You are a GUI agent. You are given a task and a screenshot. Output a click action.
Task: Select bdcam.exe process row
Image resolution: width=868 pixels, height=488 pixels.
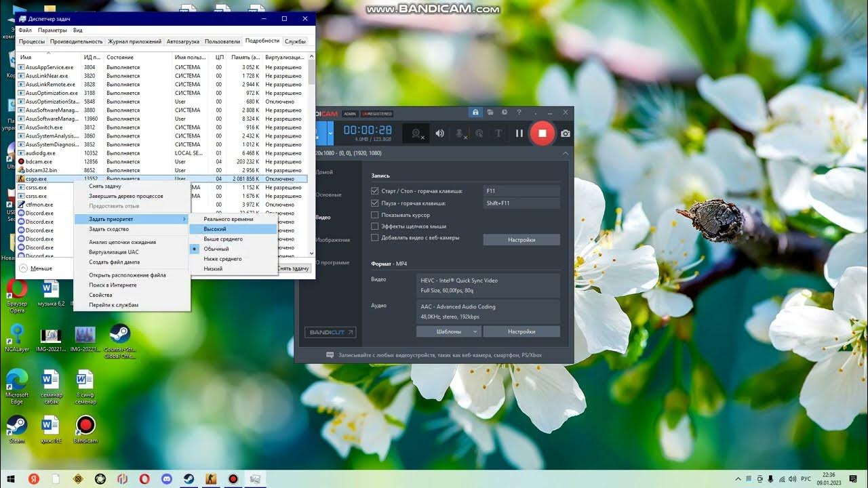pos(162,162)
